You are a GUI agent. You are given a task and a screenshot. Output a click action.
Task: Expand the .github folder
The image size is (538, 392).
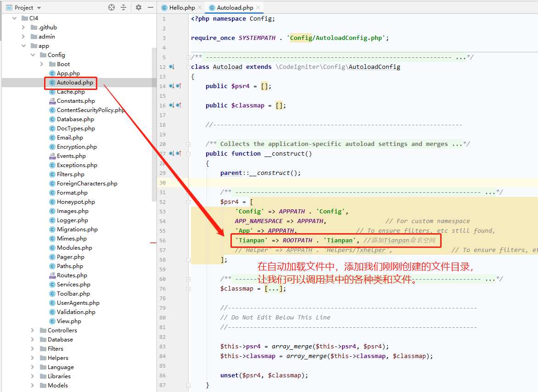(x=23, y=27)
